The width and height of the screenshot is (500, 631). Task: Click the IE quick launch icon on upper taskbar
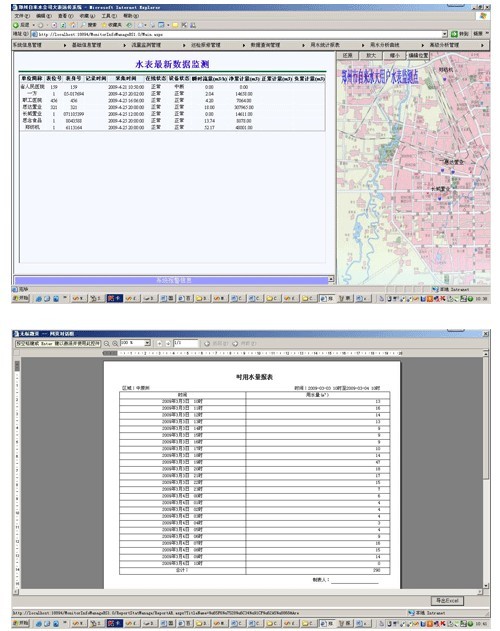(39, 299)
